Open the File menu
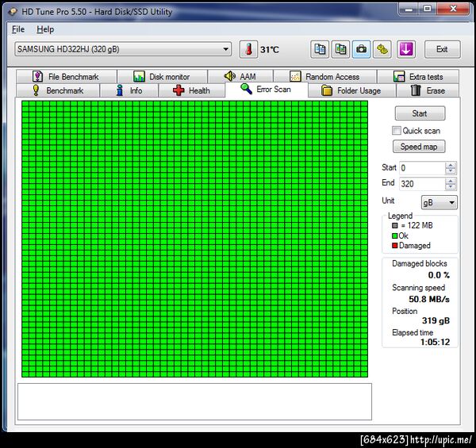This screenshot has height=448, width=476. click(x=18, y=29)
